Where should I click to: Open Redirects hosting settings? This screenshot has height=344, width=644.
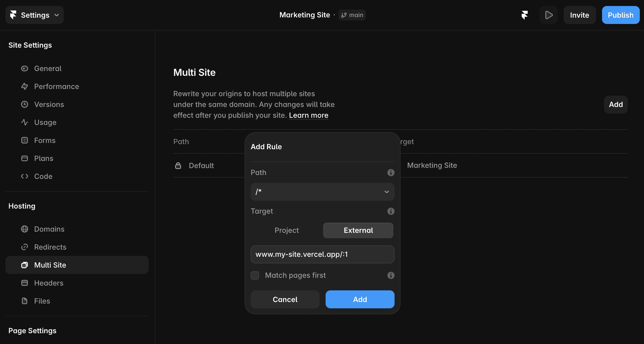click(50, 247)
